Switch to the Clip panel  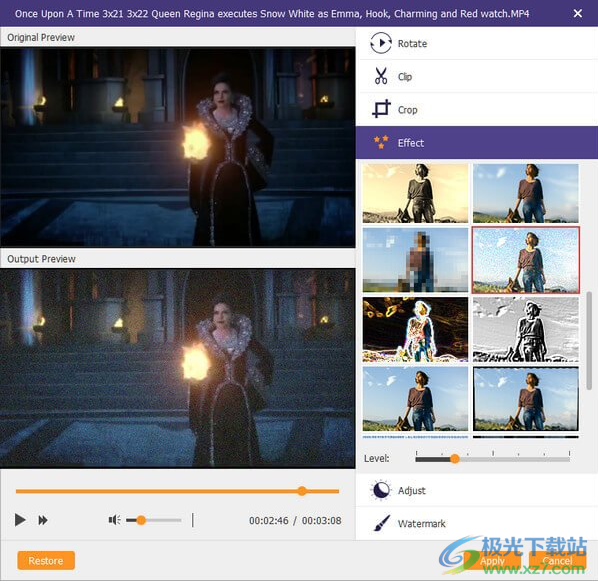477,76
